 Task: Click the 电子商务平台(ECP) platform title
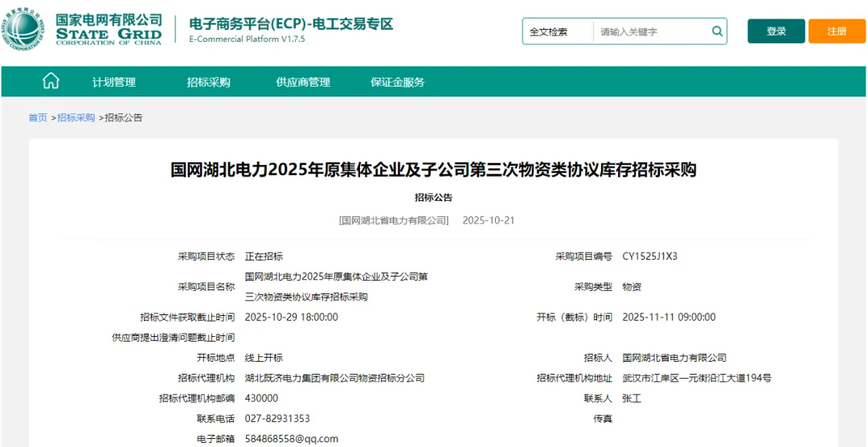(291, 24)
